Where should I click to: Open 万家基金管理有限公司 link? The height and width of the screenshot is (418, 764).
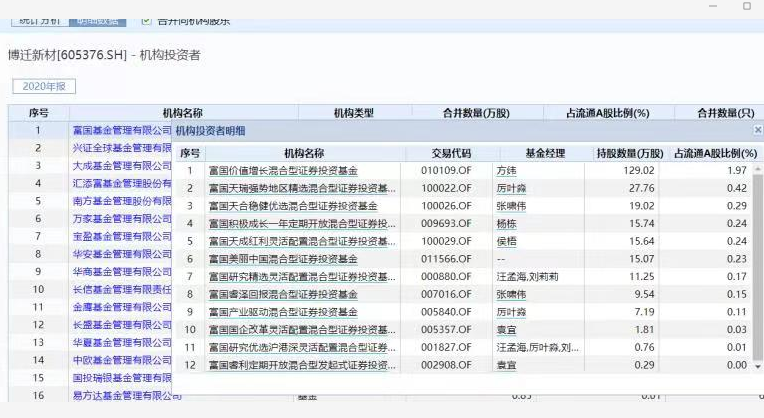[x=122, y=219]
